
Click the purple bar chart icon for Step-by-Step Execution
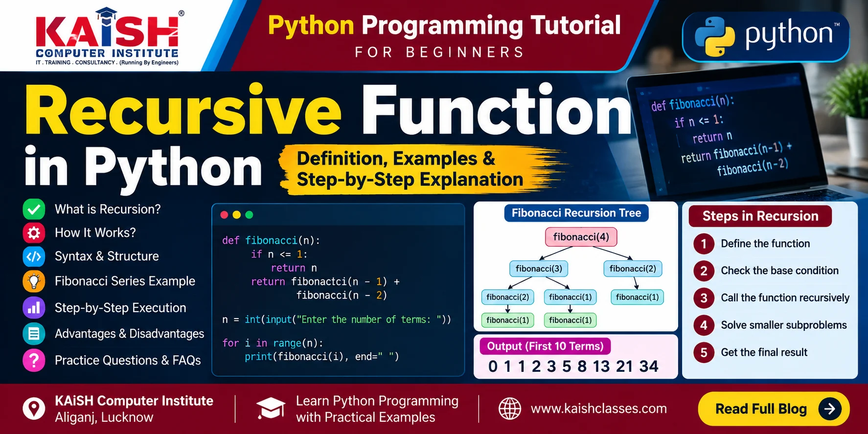click(x=34, y=308)
